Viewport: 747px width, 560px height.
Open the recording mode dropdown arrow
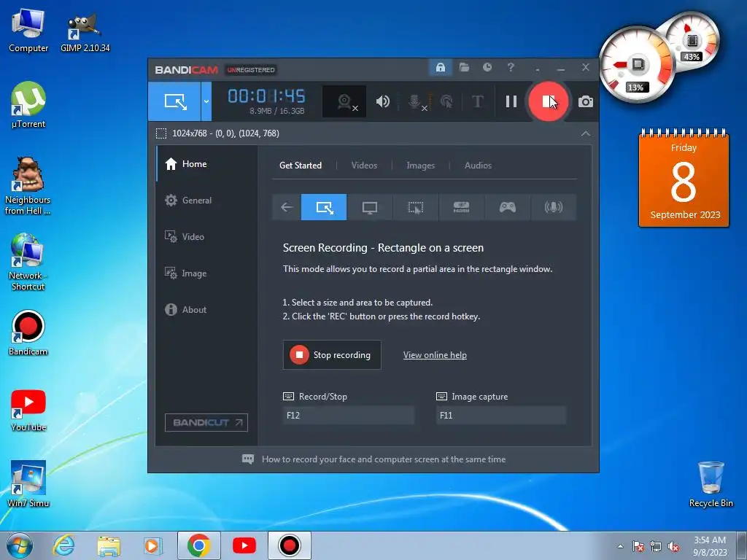(x=206, y=101)
